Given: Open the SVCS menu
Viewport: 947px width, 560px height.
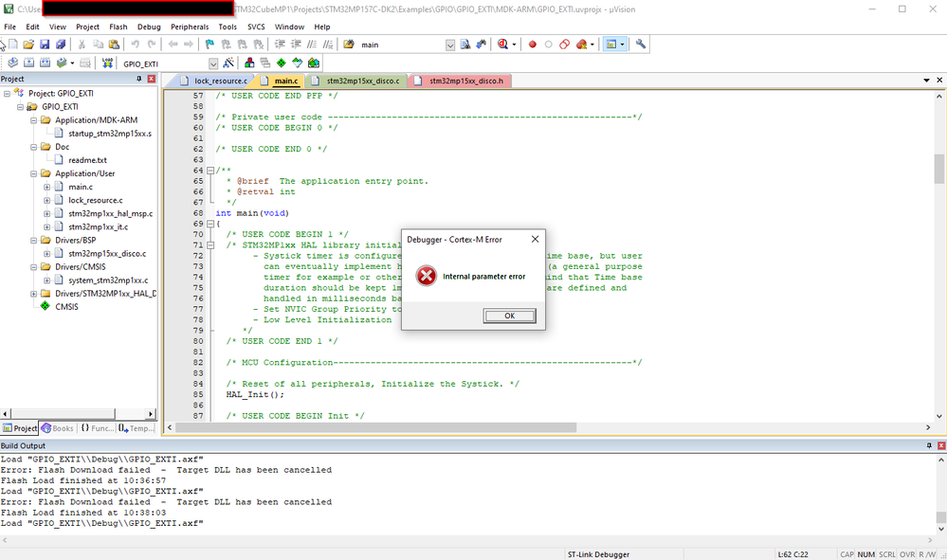Looking at the screenshot, I should tap(256, 27).
